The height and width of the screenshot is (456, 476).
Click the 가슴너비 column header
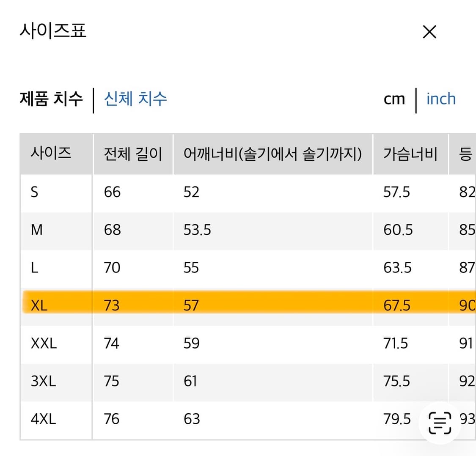coord(410,154)
